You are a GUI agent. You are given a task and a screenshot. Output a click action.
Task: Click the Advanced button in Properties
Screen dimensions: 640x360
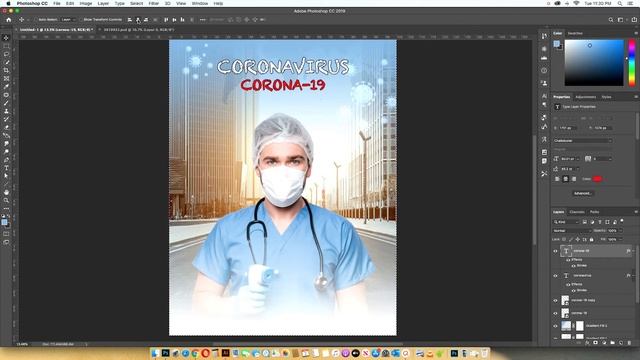(582, 193)
